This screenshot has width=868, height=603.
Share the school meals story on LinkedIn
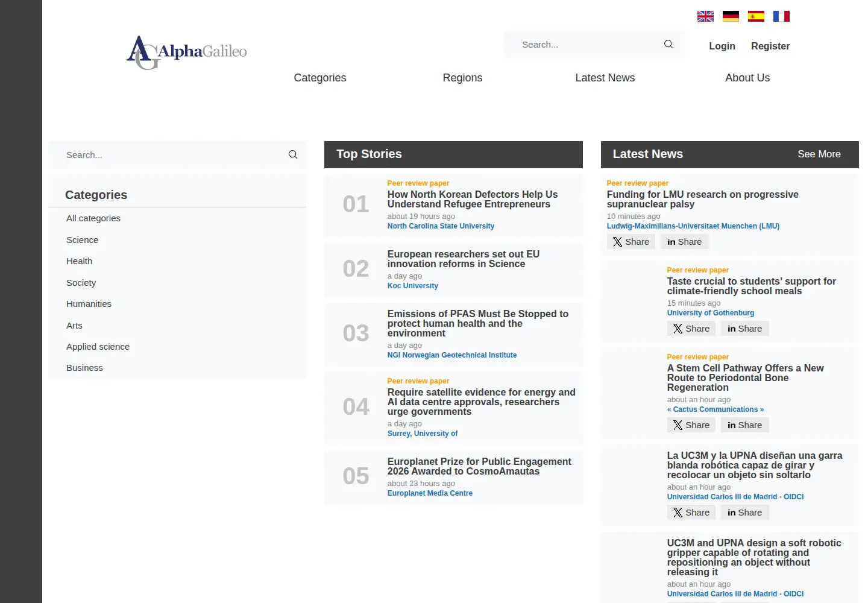[x=745, y=329]
